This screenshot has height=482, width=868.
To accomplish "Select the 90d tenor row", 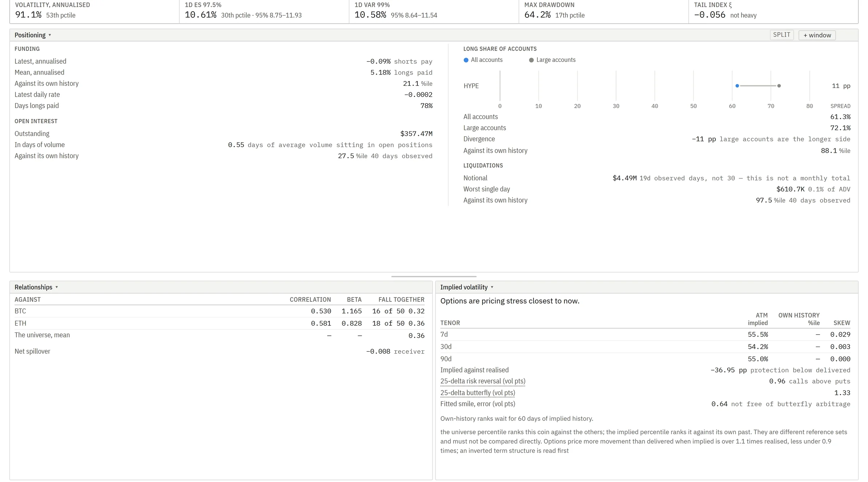I will point(645,359).
